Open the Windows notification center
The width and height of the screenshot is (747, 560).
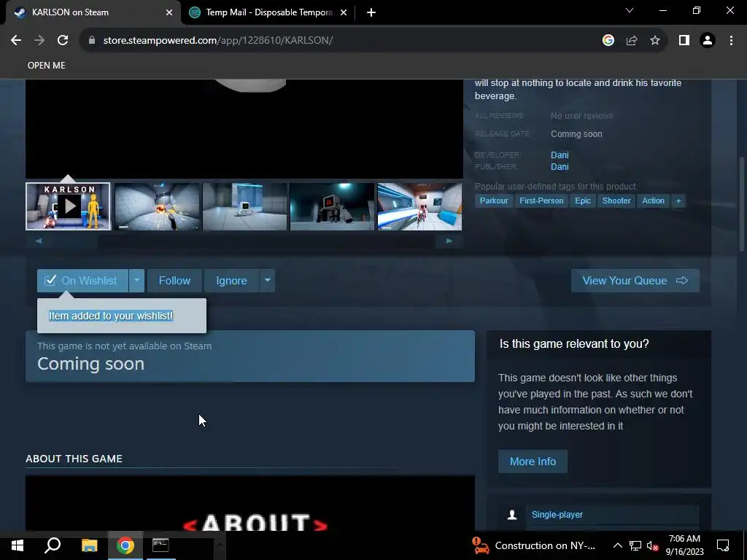click(x=723, y=545)
